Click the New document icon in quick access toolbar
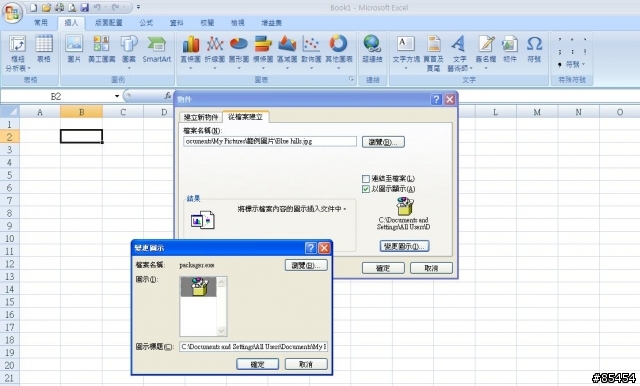The image size is (640, 386). pyautogui.click(x=34, y=7)
